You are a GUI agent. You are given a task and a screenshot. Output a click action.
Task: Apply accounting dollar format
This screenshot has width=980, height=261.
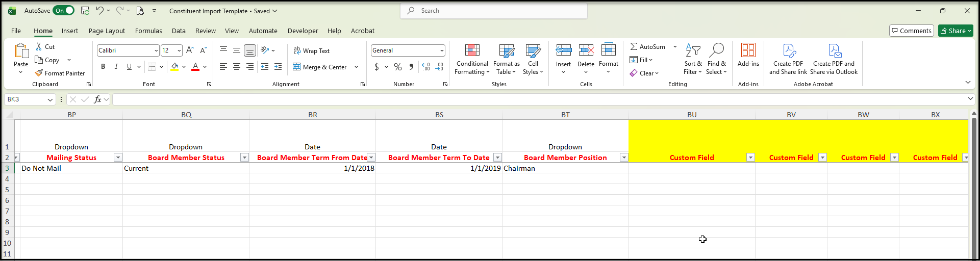[377, 67]
